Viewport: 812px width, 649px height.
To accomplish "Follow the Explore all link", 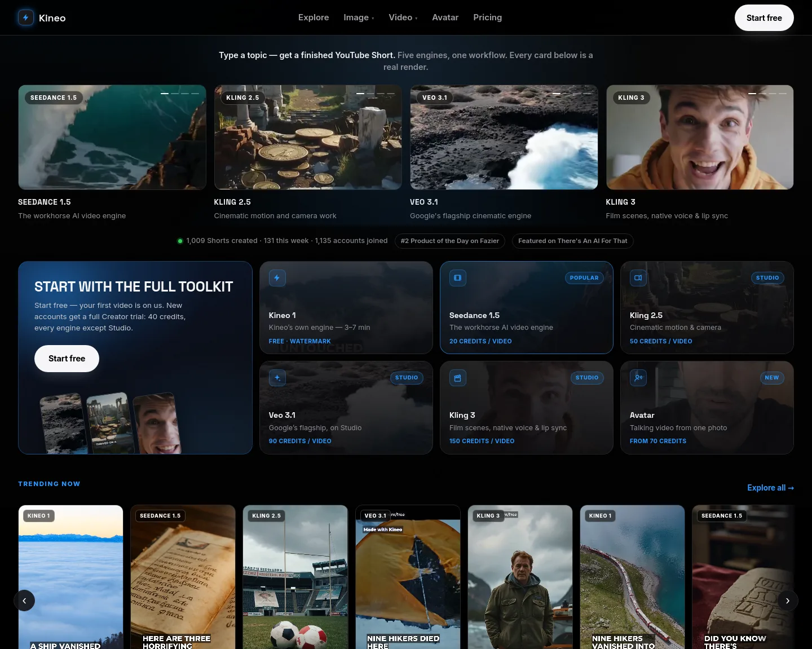I will pos(770,488).
